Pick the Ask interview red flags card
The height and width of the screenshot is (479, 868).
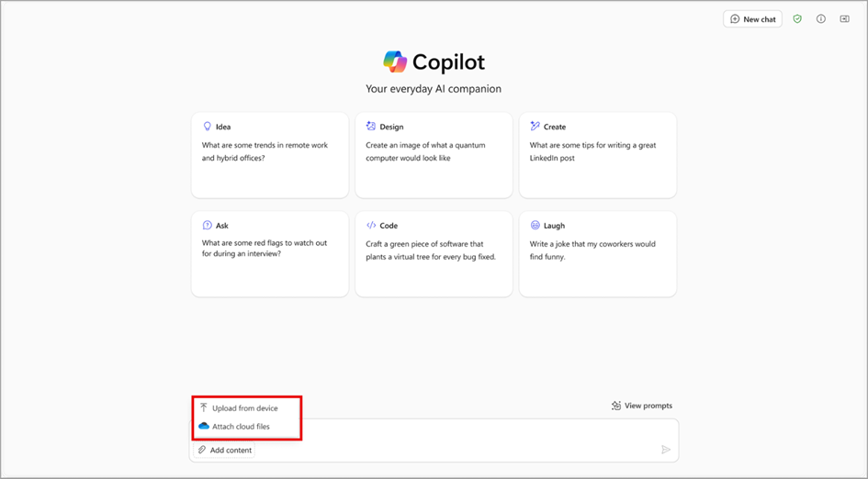[x=270, y=254]
